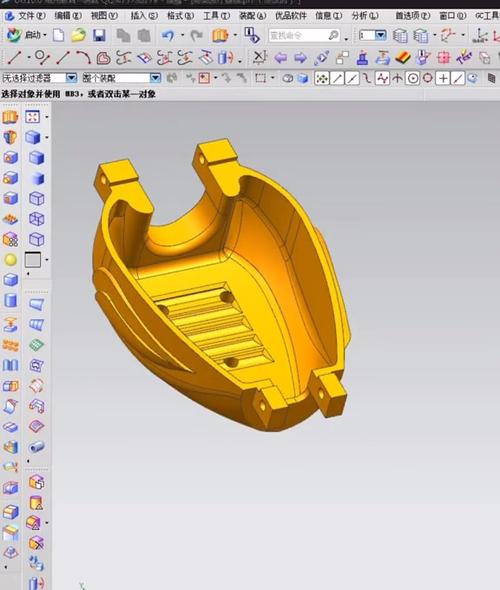Click the New file icon
Screen dimensions: 500x590
(58, 35)
